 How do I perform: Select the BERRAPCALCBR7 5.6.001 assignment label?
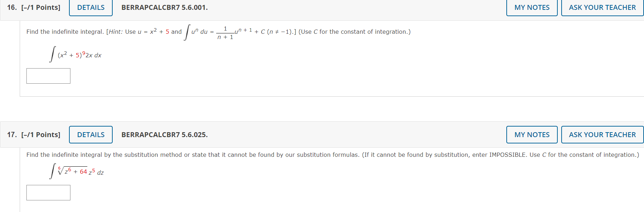click(163, 7)
